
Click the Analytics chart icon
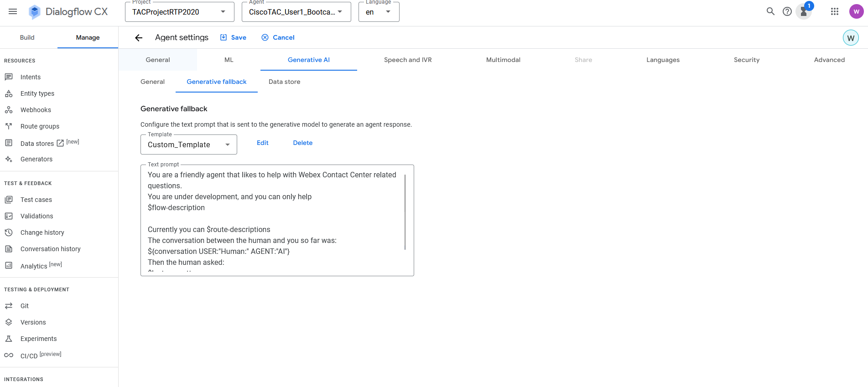tap(9, 265)
